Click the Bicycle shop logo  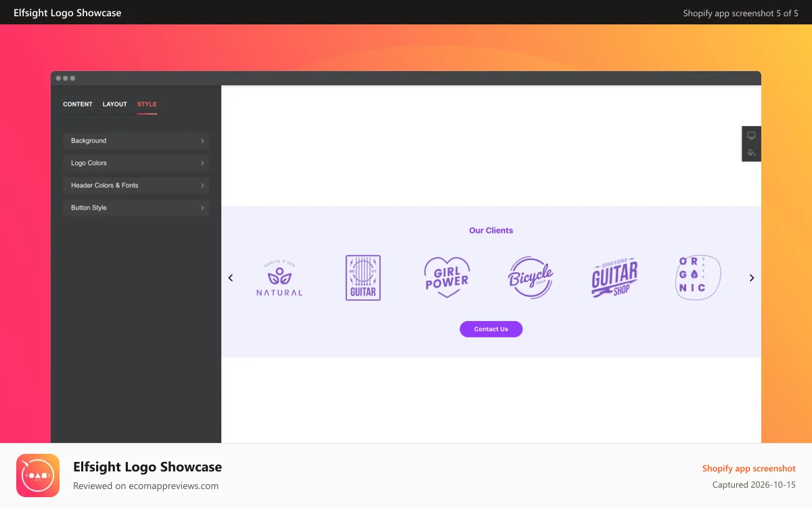click(531, 278)
